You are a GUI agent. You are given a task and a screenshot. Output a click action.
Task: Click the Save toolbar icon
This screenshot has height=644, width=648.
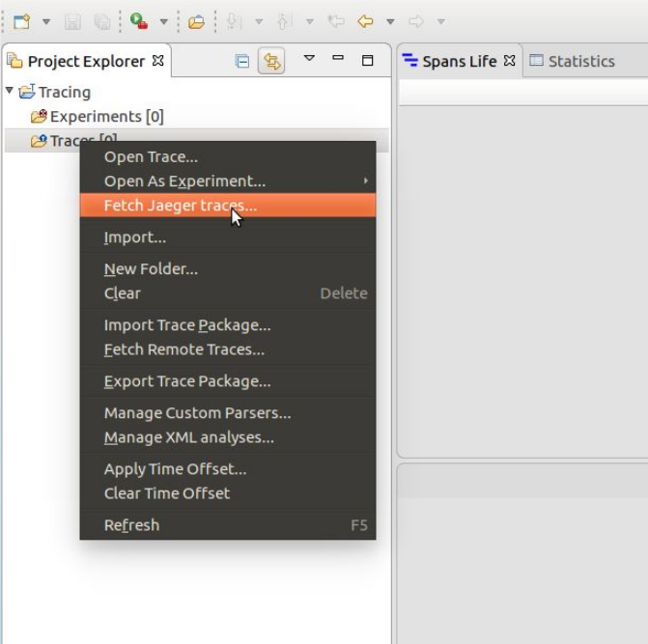click(72, 21)
